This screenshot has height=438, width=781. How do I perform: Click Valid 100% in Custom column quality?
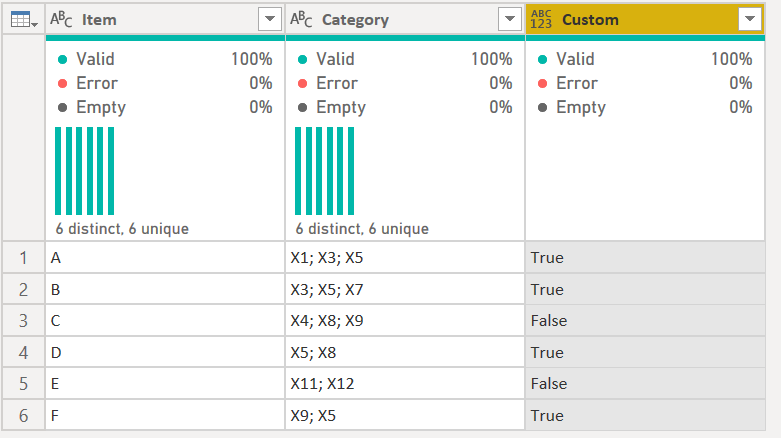pos(645,59)
